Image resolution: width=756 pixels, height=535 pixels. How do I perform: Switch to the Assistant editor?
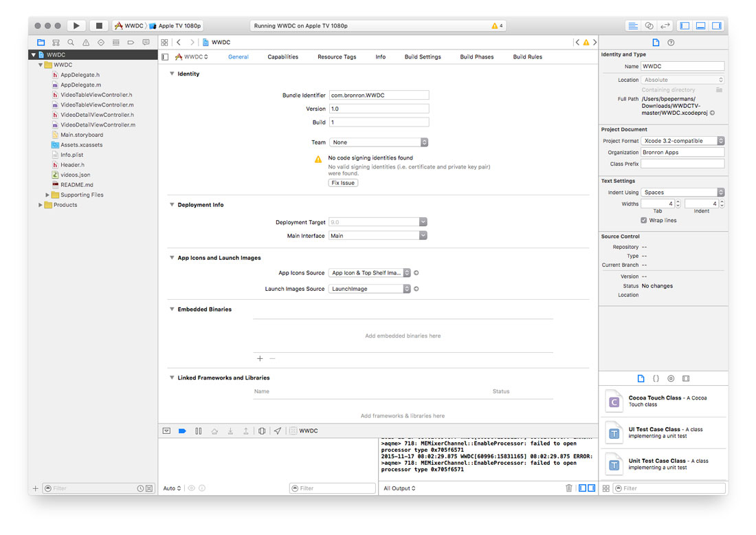pyautogui.click(x=649, y=25)
